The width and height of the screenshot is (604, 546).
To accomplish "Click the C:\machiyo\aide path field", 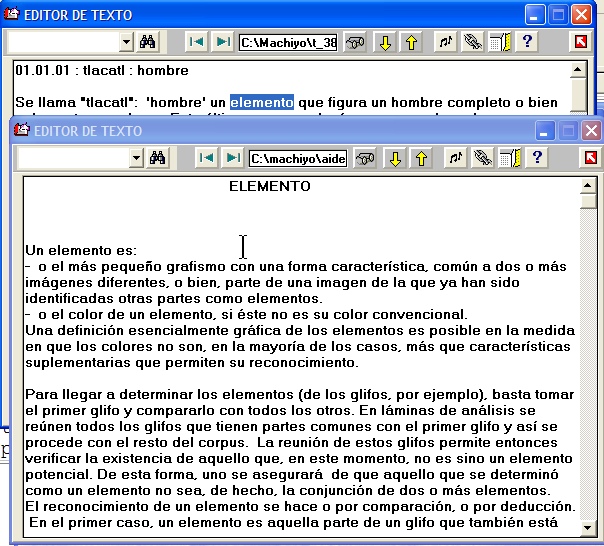I will (298, 158).
